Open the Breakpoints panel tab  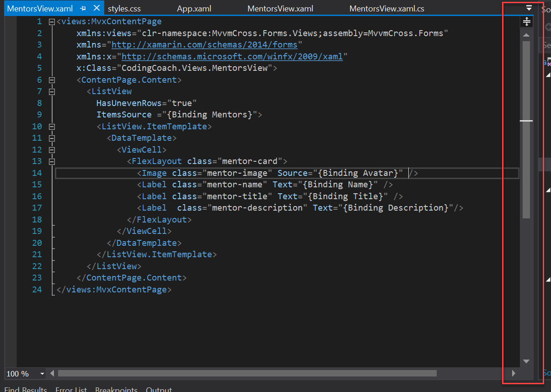point(116,390)
